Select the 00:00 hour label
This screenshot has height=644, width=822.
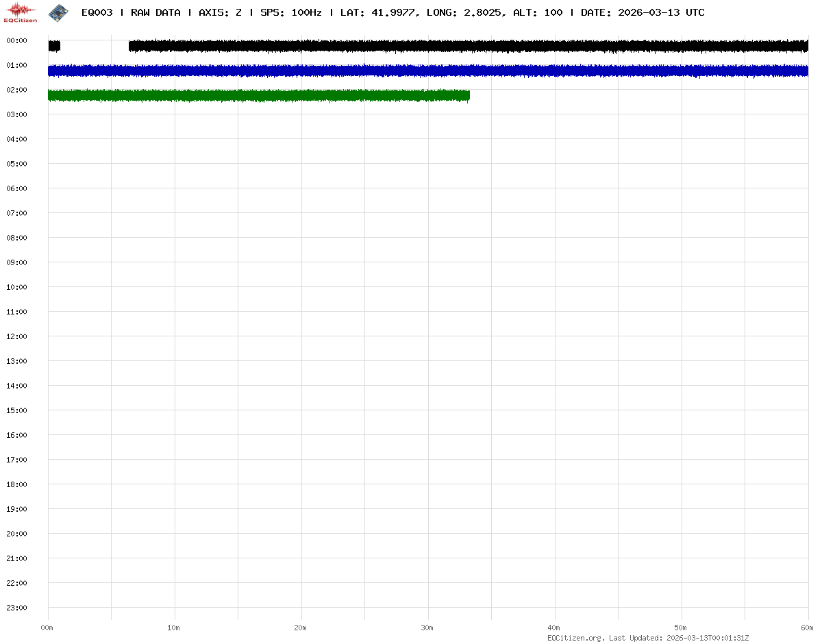(16, 40)
